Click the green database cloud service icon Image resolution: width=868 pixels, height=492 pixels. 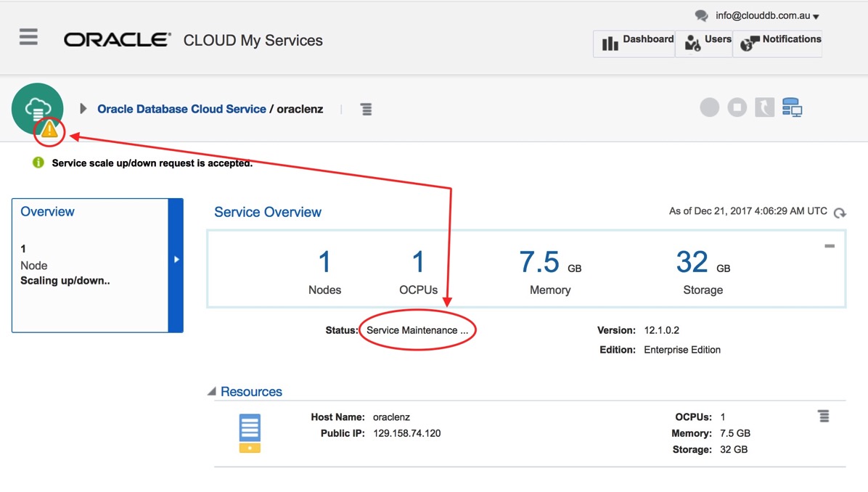click(x=37, y=107)
